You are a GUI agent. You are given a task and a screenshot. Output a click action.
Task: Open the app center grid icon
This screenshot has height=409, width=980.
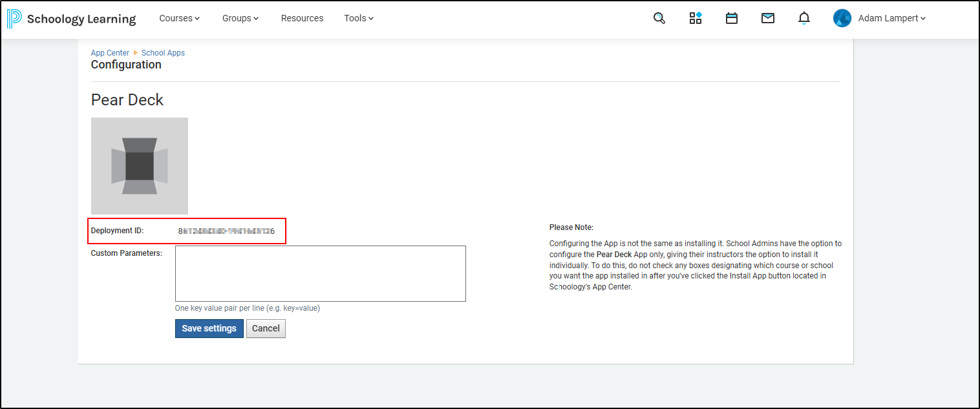click(x=696, y=19)
